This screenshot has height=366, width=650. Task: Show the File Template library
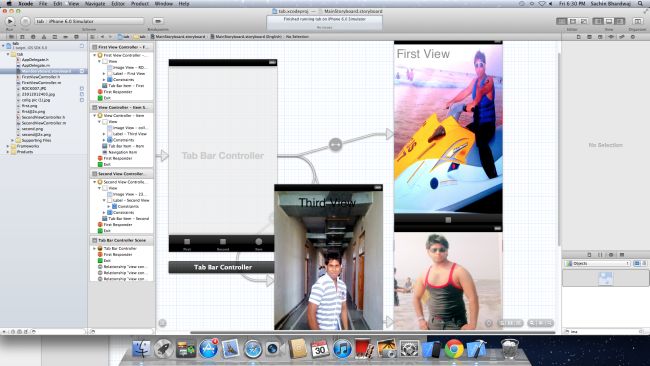589,255
